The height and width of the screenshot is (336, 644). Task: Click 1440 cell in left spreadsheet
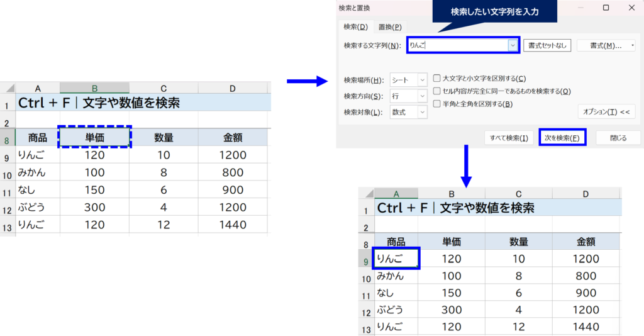pyautogui.click(x=233, y=225)
